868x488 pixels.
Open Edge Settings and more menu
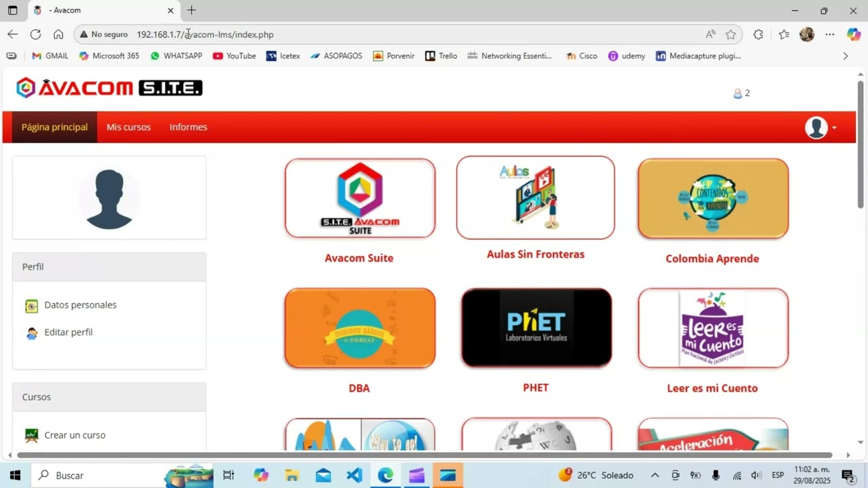point(829,35)
